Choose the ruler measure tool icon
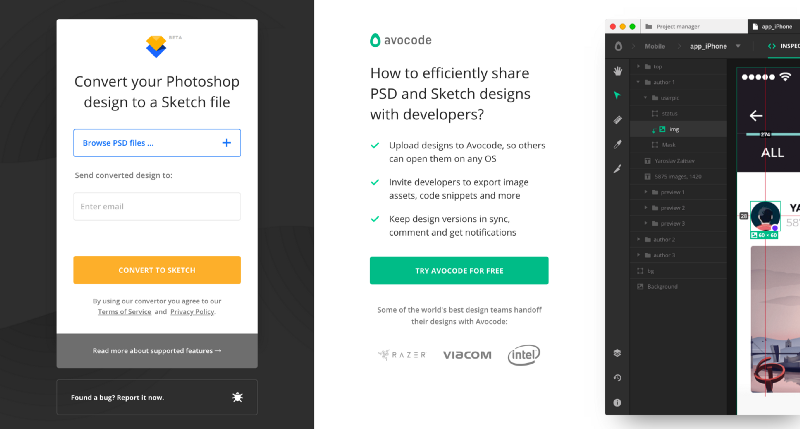 tap(617, 120)
